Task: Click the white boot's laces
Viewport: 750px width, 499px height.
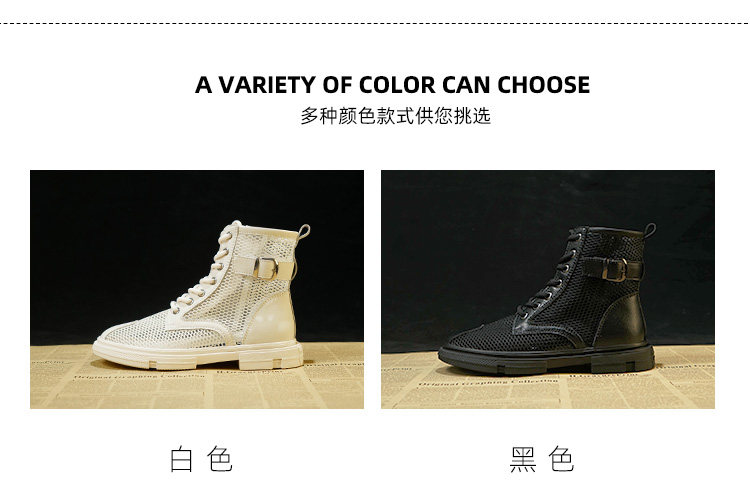Action: click(208, 269)
